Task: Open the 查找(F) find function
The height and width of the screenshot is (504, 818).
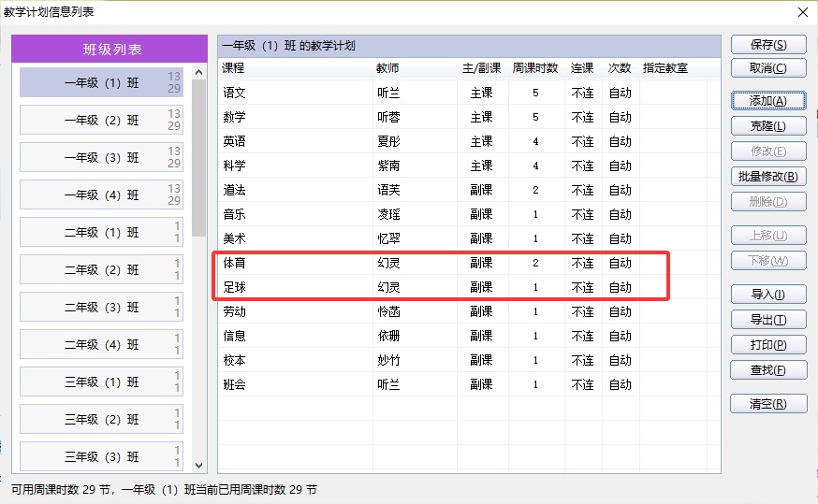Action: pyautogui.click(x=767, y=370)
